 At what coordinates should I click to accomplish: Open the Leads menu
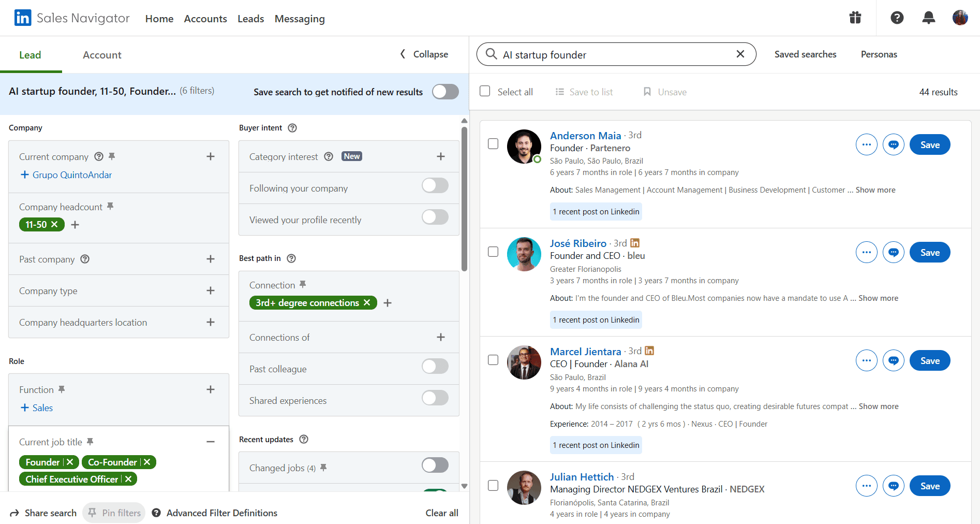point(251,19)
